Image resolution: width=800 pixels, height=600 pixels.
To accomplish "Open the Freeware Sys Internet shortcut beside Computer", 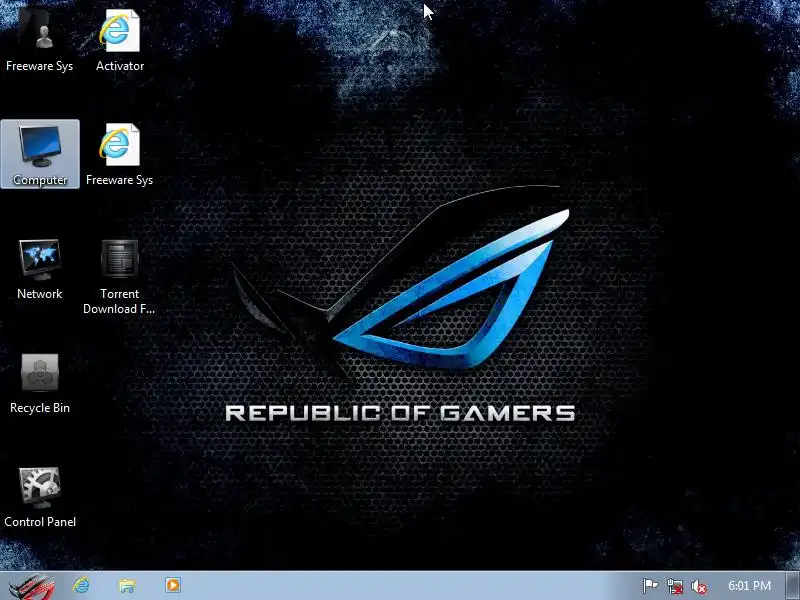I will pos(119,154).
